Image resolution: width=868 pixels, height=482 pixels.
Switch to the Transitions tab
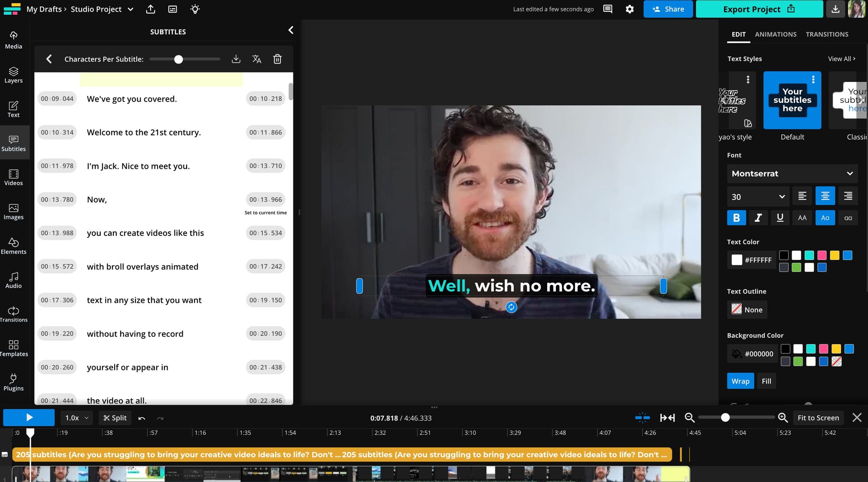point(827,34)
